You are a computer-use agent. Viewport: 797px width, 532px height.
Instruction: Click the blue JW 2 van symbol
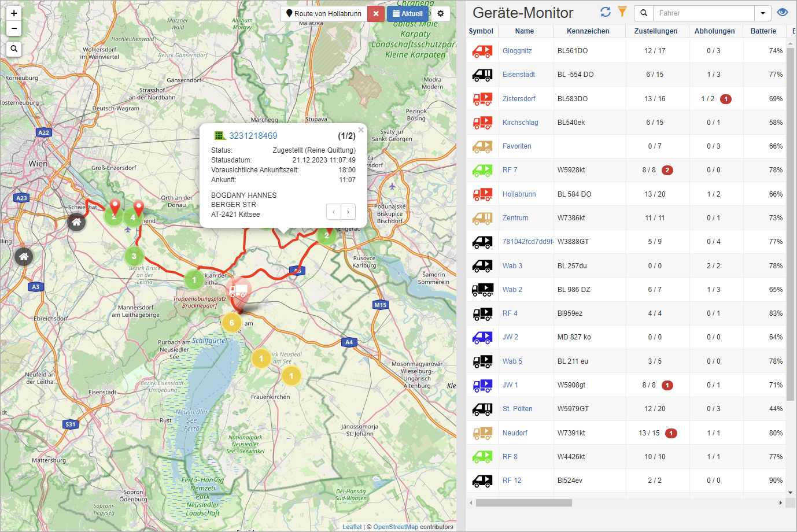coord(482,337)
